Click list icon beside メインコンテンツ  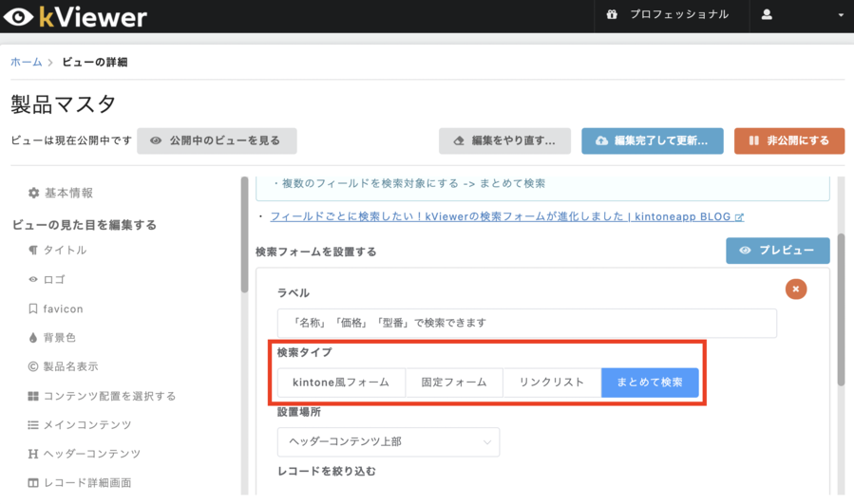click(33, 424)
